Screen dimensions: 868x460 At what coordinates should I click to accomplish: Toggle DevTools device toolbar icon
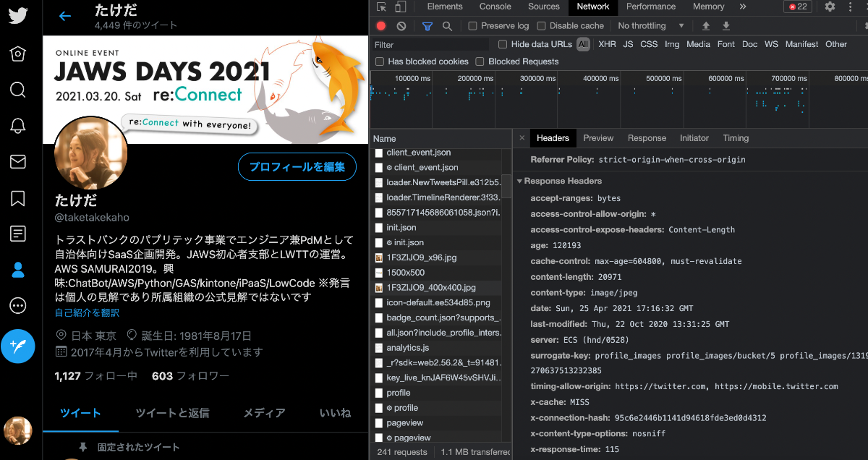[400, 7]
